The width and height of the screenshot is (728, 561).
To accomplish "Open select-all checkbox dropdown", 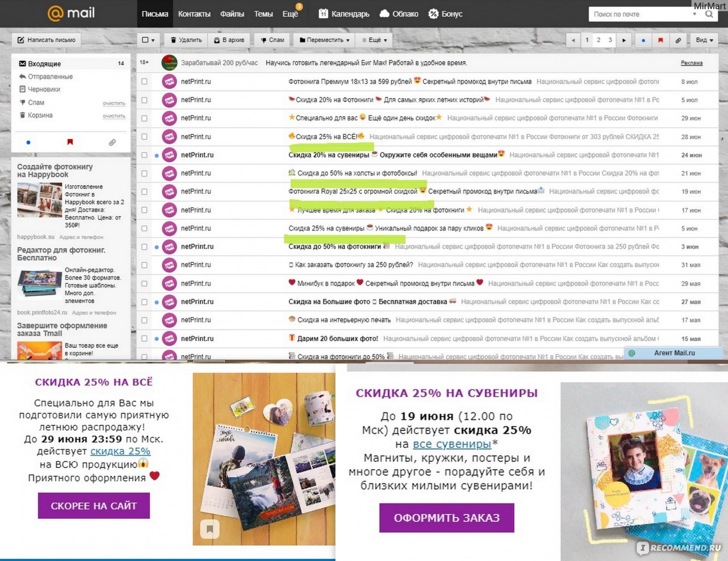I will tap(148, 40).
